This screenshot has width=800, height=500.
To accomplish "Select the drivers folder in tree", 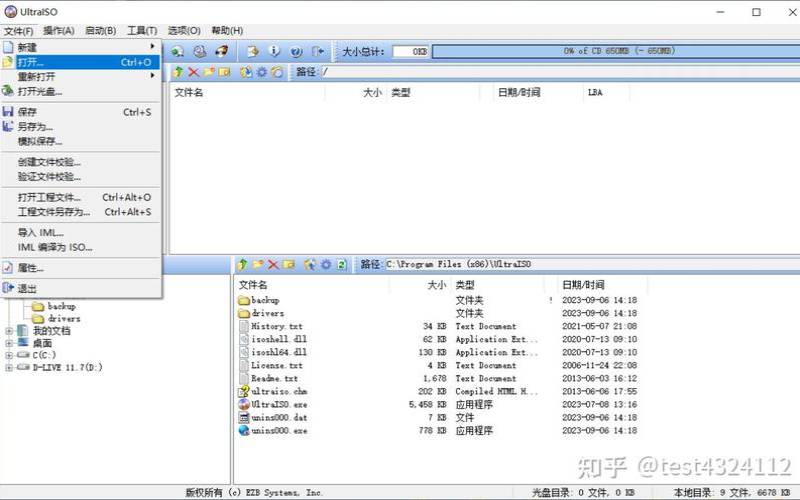I will 57,318.
